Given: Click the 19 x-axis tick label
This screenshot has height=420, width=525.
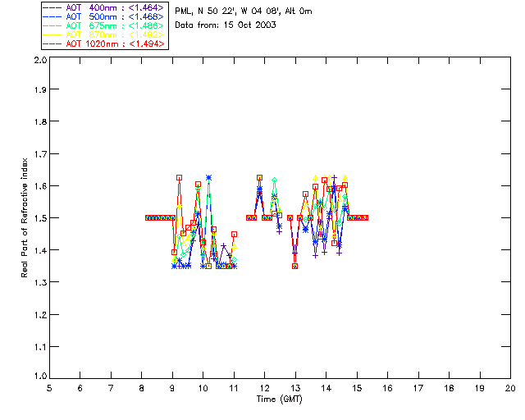Looking at the screenshot, I should click(480, 388).
